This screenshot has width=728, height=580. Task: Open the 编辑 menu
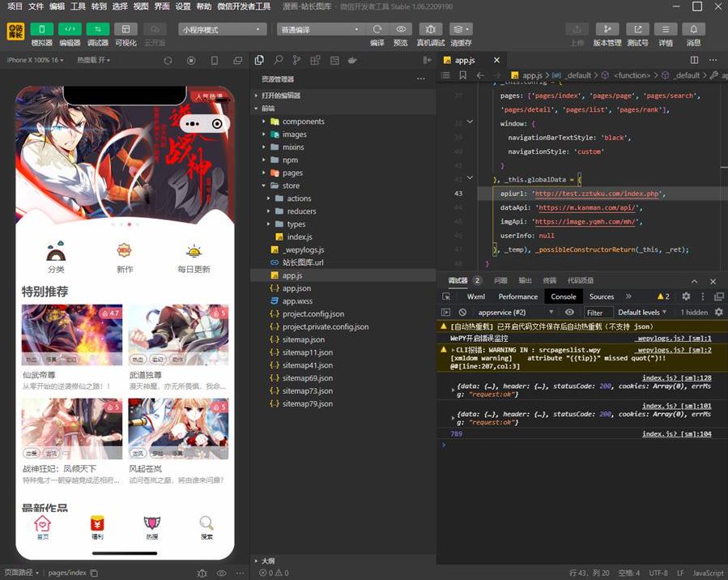point(57,6)
